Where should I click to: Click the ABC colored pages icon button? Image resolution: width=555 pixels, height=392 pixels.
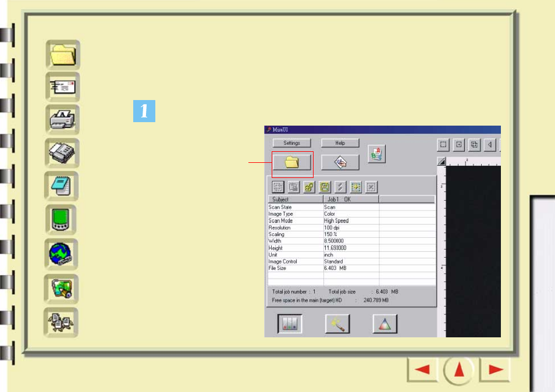point(376,154)
